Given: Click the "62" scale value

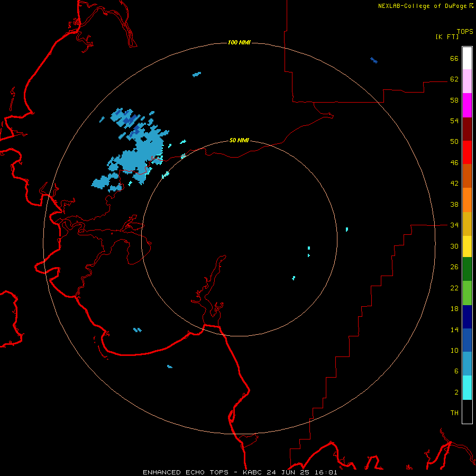Looking at the screenshot, I should (454, 79).
